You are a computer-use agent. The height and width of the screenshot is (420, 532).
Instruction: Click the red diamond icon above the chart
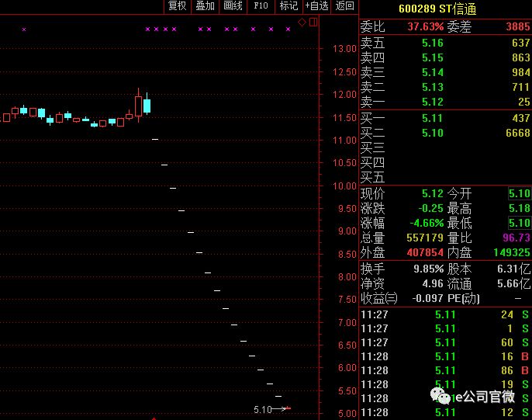click(302, 22)
